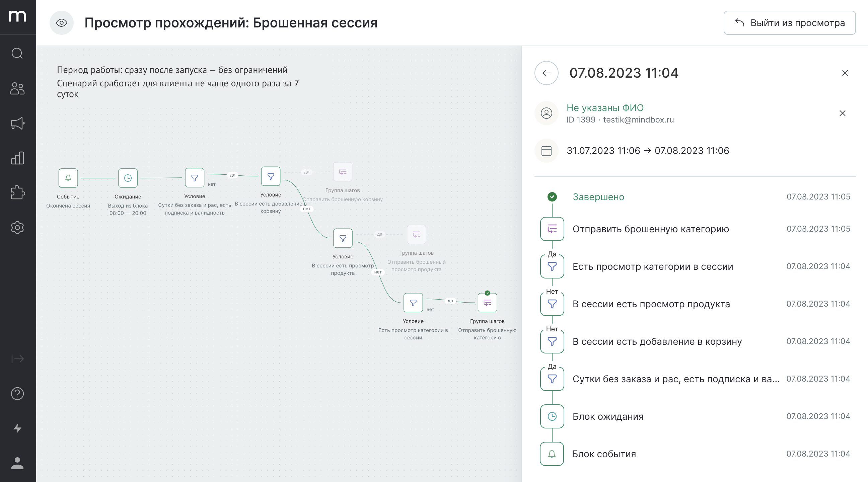Click Окончена сессия node caption
This screenshot has width=868, height=482.
(x=68, y=206)
